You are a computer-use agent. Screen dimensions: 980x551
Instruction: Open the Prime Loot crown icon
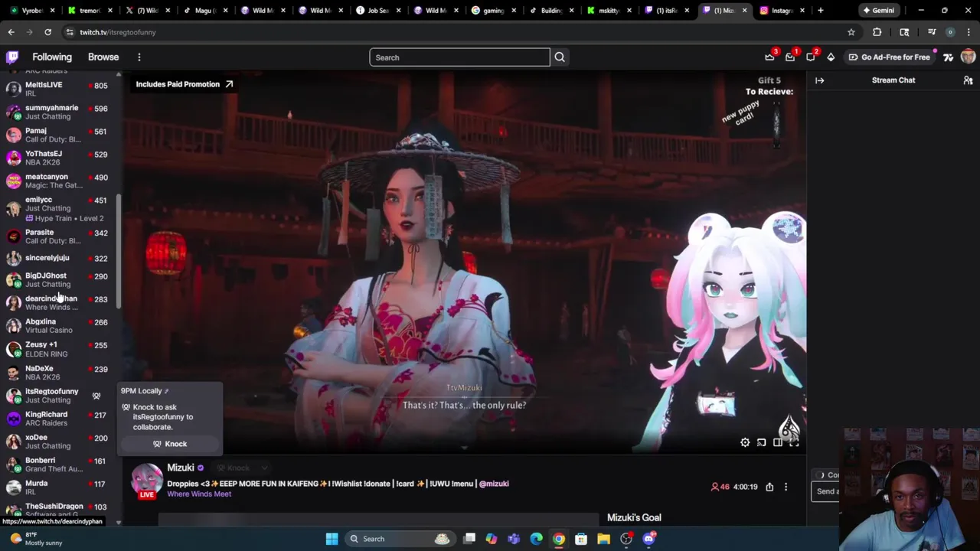[x=769, y=57]
